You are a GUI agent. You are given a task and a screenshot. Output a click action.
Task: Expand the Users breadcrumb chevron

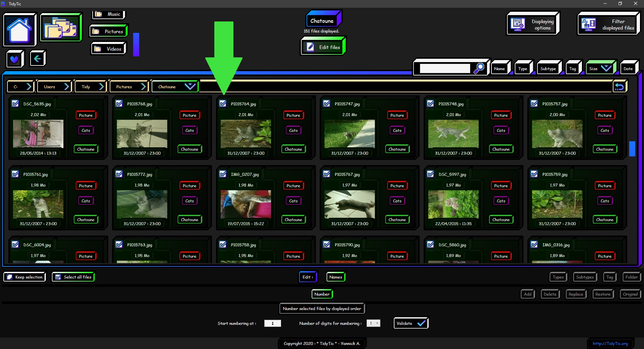click(x=66, y=87)
